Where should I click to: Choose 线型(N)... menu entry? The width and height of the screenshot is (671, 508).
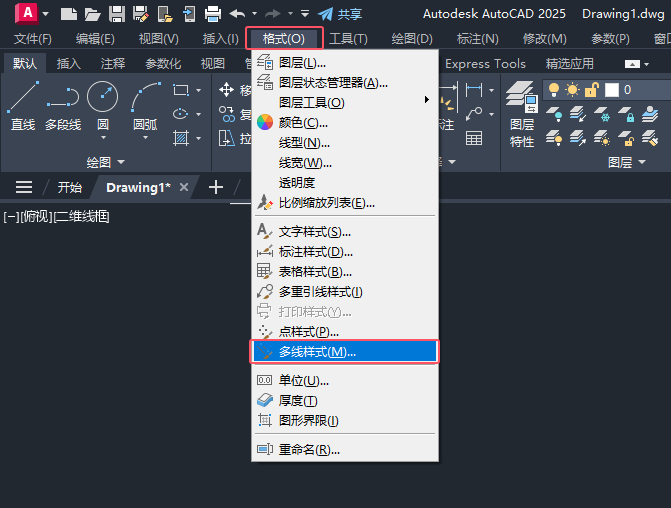coord(345,143)
